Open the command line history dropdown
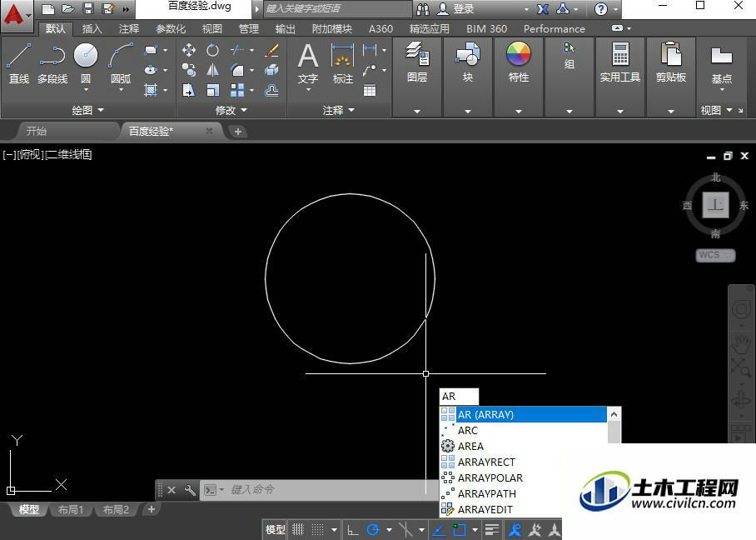Screen dimensions: 756x540 tap(221, 490)
